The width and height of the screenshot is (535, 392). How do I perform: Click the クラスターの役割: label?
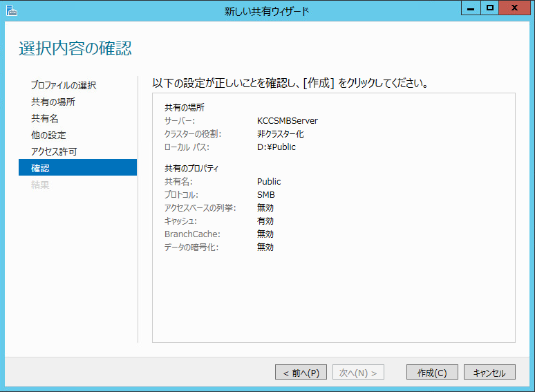[193, 133]
